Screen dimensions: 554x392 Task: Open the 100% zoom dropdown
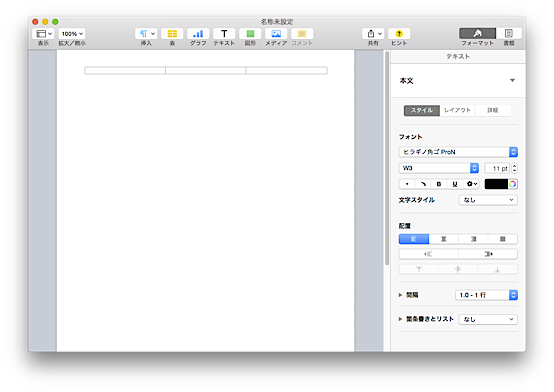click(72, 34)
